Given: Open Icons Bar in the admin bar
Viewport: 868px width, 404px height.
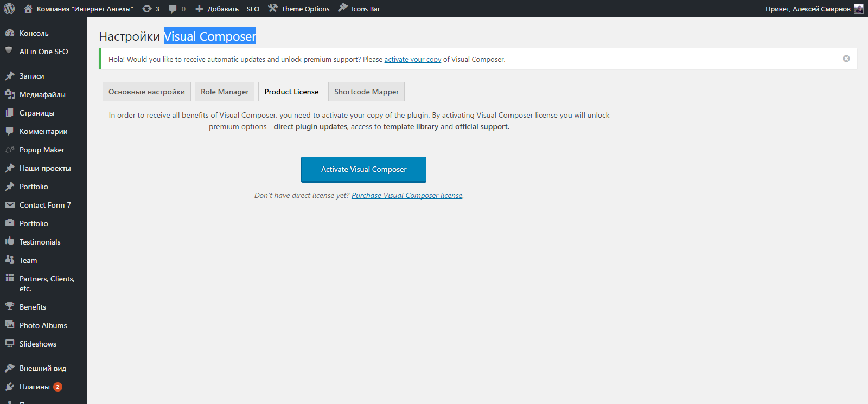Looking at the screenshot, I should [366, 9].
